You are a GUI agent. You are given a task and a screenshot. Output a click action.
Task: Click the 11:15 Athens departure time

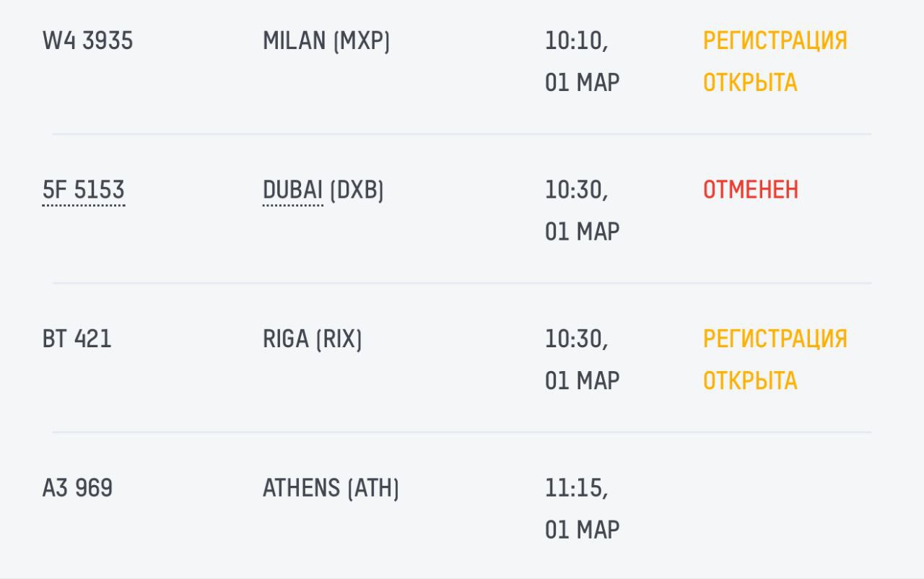click(x=575, y=489)
